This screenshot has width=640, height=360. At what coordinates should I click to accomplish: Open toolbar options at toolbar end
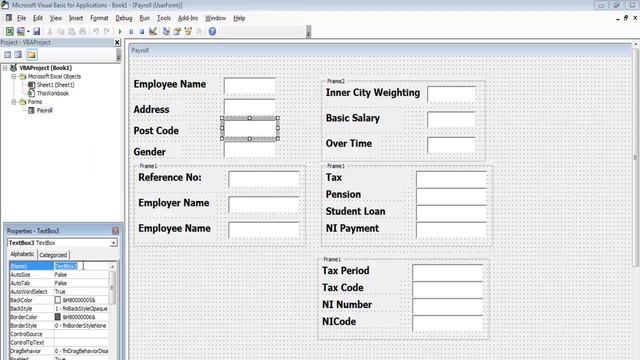click(x=309, y=32)
